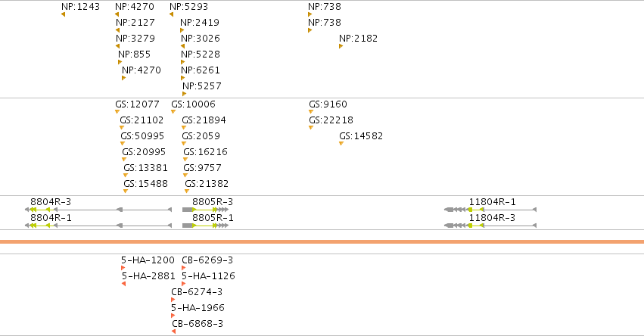Select the GS:21382 feature label
Viewport: 644px width, 336px height.
[207, 184]
